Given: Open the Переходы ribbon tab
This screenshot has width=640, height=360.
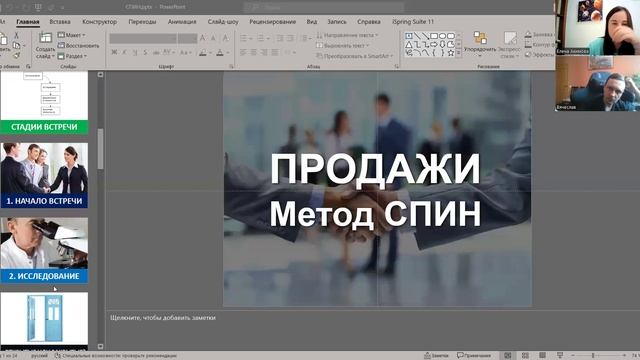Looking at the screenshot, I should coord(142,22).
